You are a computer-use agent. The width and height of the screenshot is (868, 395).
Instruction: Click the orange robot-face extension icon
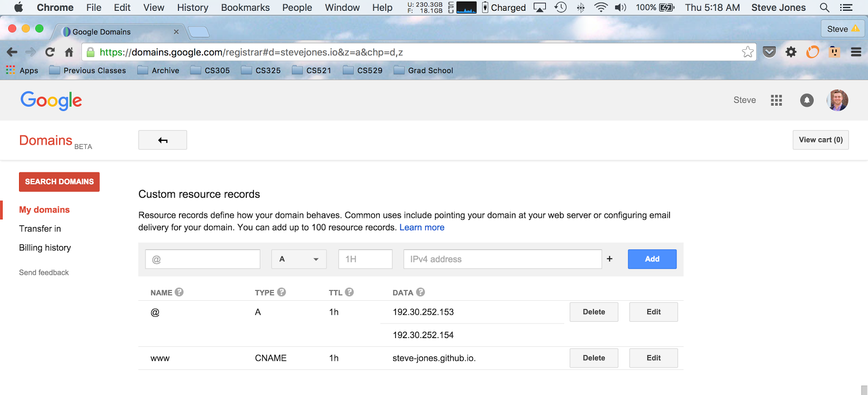[x=834, y=52]
